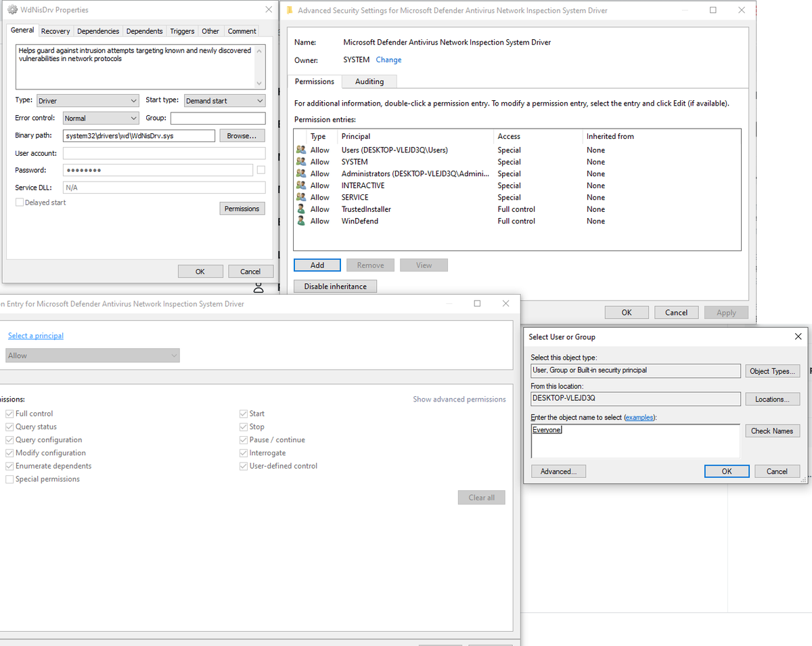This screenshot has height=646, width=812.
Task: Click the Change owner link
Action: point(388,60)
